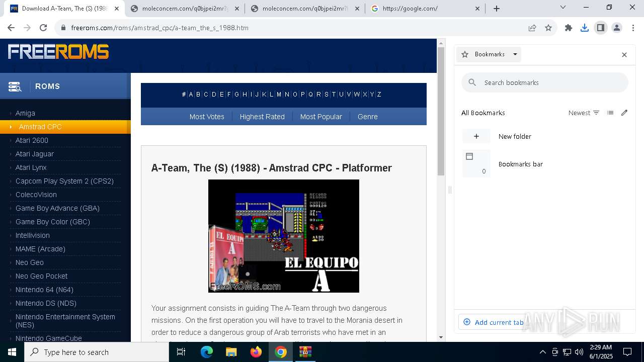Open the ColecoVision category
The height and width of the screenshot is (362, 644).
36,195
